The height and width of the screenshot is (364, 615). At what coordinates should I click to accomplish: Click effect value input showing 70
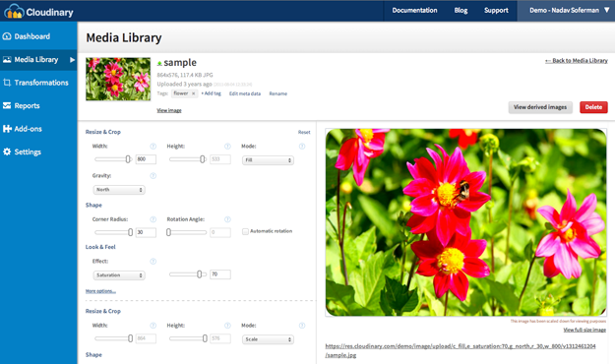tap(220, 274)
